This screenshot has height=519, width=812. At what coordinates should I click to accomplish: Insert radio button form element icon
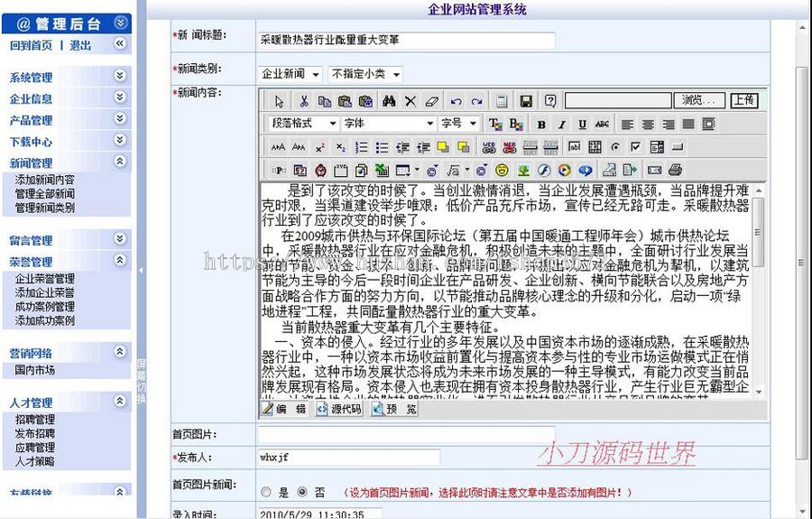click(x=615, y=147)
